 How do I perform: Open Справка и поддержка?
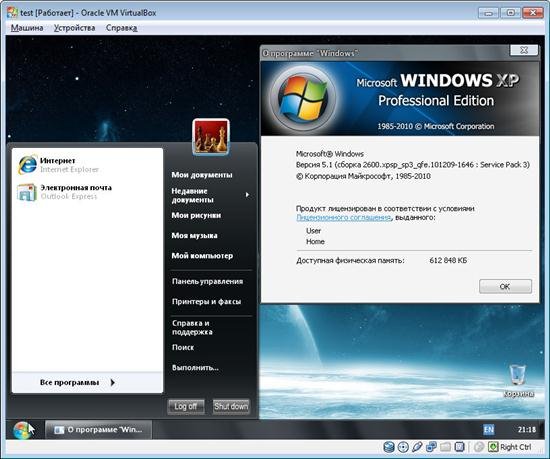point(192,327)
